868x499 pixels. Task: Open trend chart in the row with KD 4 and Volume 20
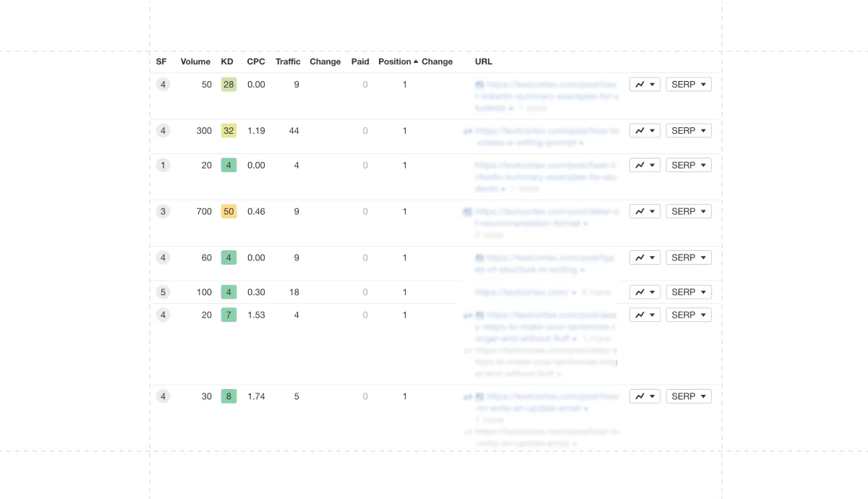[644, 166]
